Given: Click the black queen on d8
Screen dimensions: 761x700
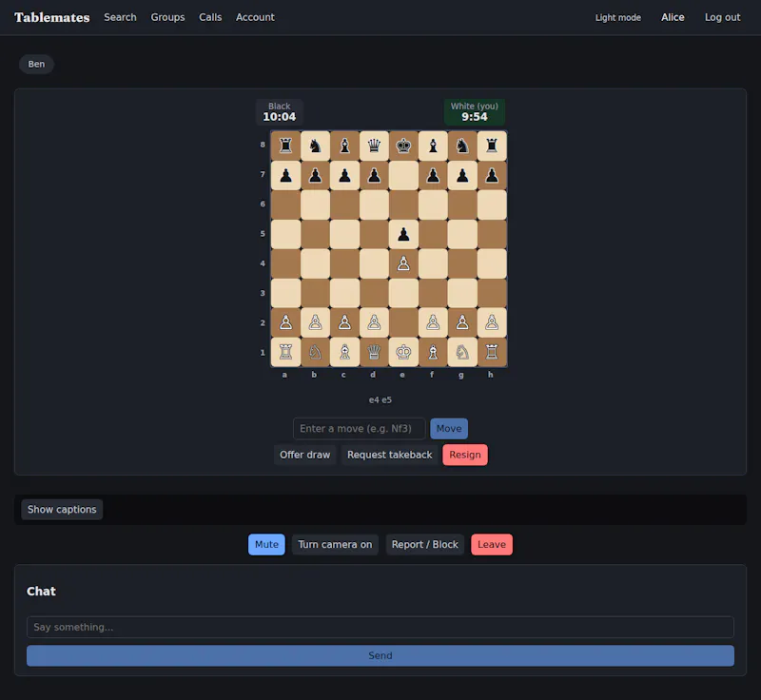Looking at the screenshot, I should point(374,146).
